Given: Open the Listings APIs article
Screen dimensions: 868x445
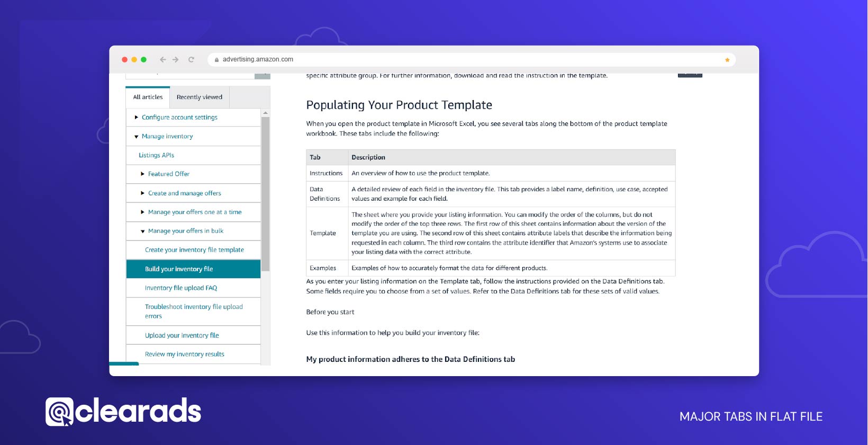Looking at the screenshot, I should [156, 155].
